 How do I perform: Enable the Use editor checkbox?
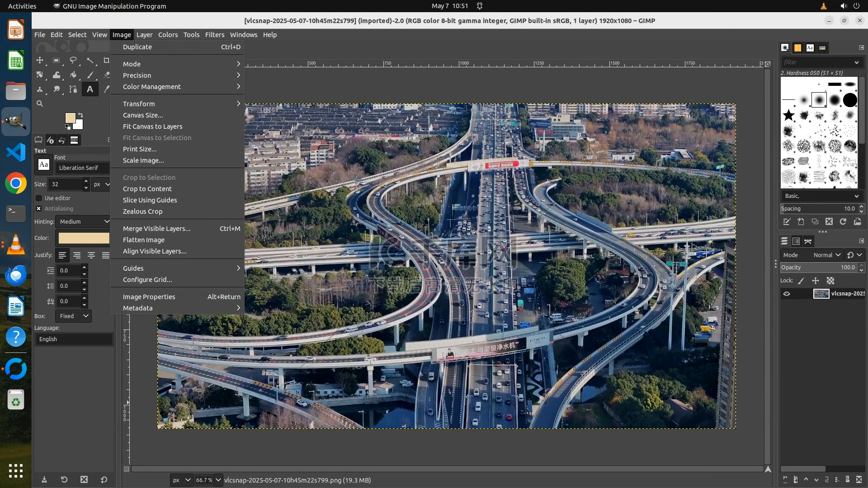point(39,198)
